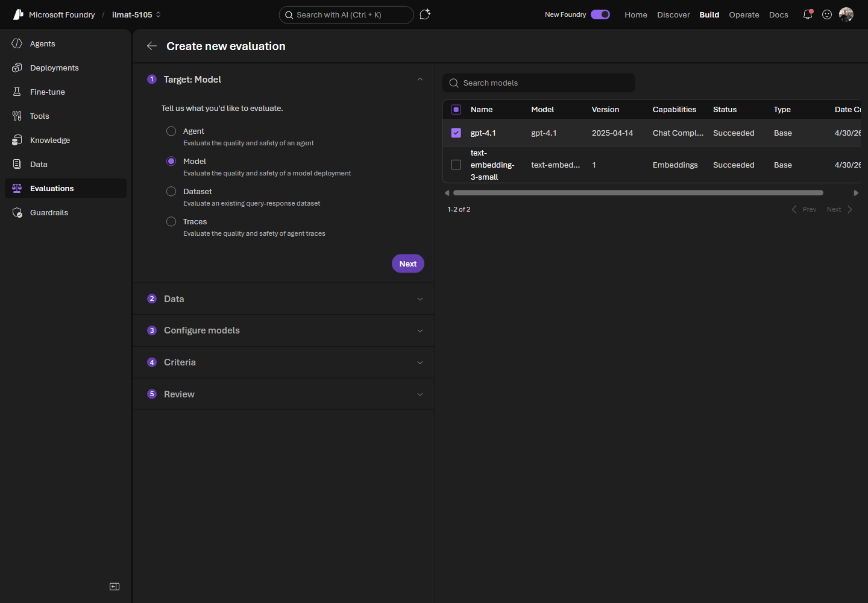Viewport: 868px width, 603px height.
Task: Uncheck the gpt-4.1 row checkbox
Action: 456,133
